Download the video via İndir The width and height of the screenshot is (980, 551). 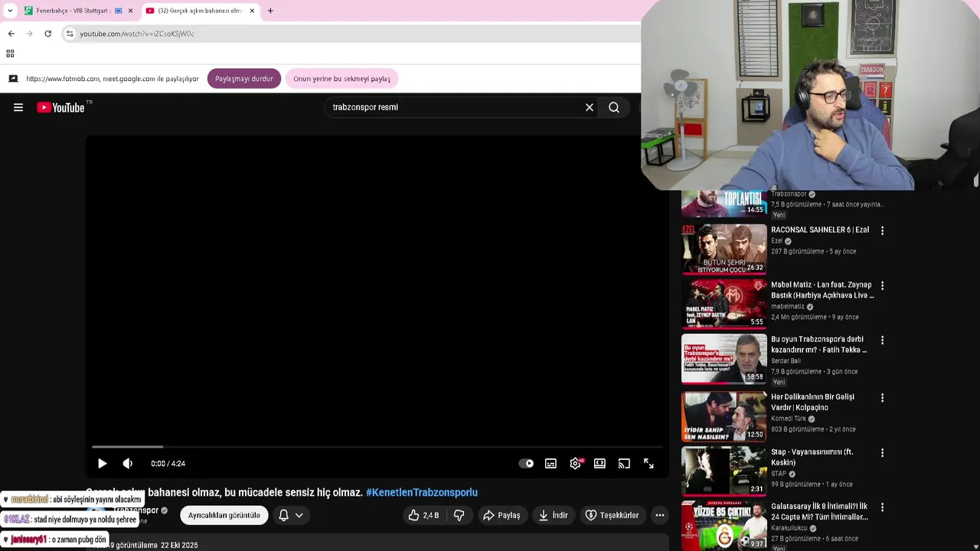point(553,515)
